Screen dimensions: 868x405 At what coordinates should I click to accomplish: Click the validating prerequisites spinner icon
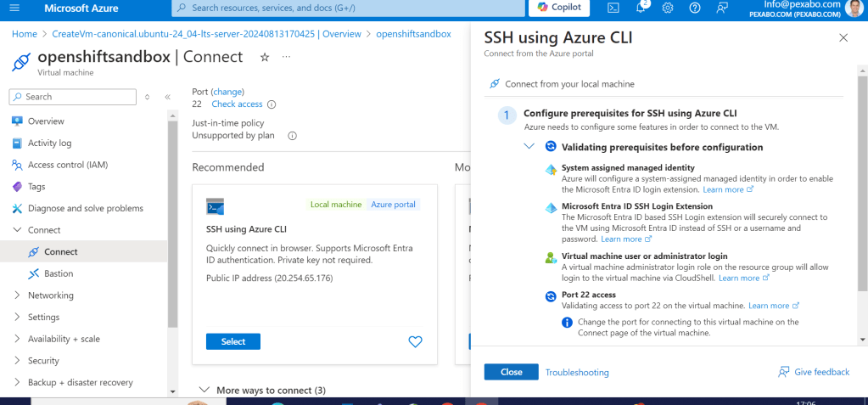(x=551, y=147)
